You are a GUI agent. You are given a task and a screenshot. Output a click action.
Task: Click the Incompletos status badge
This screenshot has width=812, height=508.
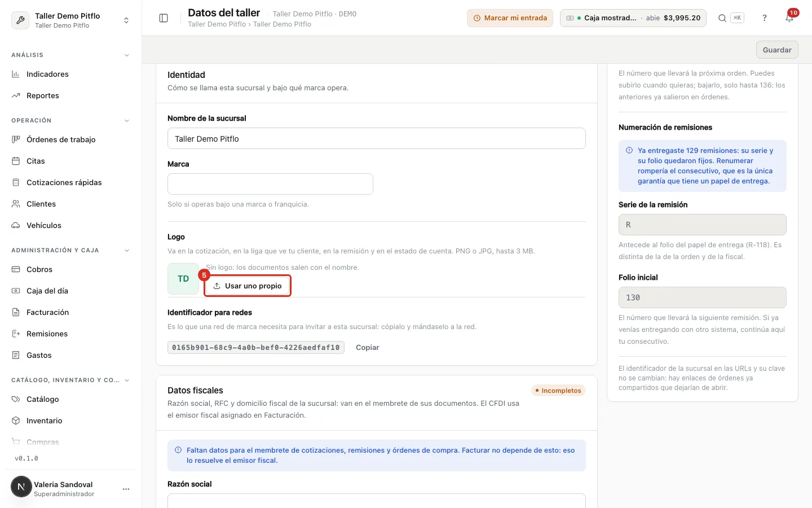coord(558,391)
